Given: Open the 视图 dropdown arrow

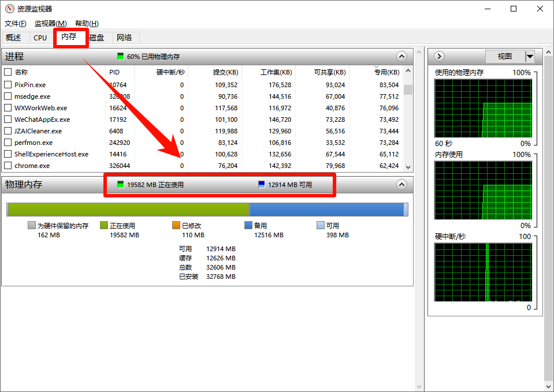Looking at the screenshot, I should click(530, 56).
